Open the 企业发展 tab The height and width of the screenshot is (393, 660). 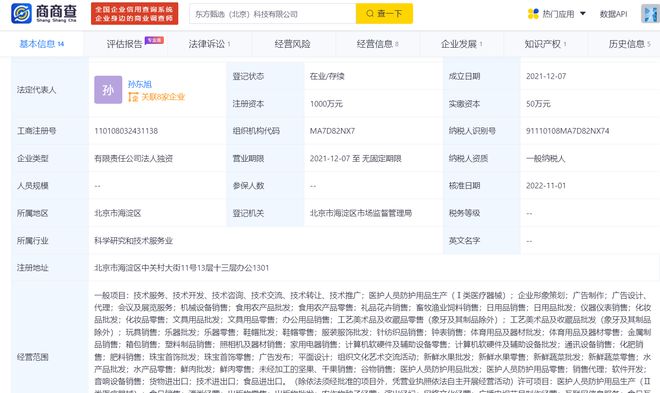coord(461,44)
